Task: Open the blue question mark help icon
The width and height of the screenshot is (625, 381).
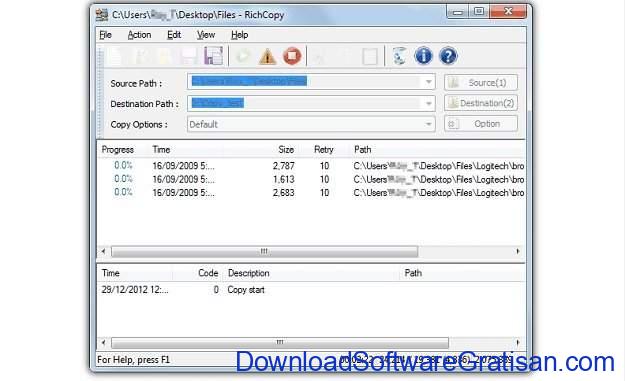Action: 448,56
